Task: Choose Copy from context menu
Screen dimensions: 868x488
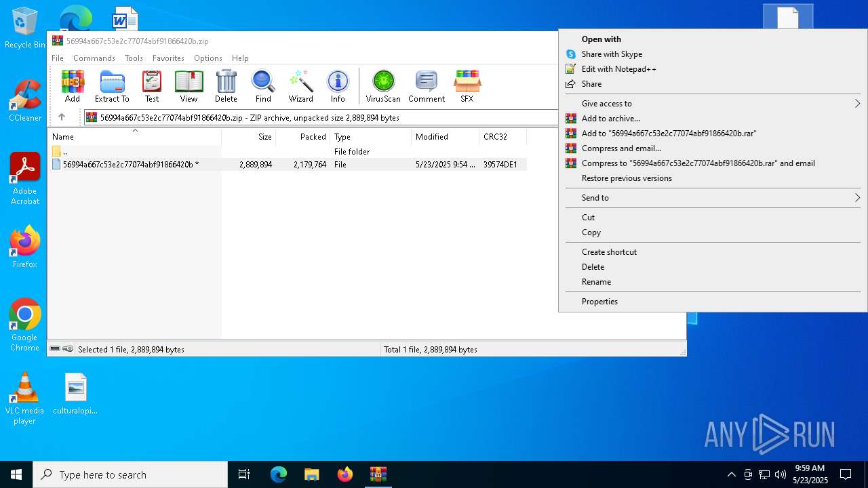Action: coord(713,232)
